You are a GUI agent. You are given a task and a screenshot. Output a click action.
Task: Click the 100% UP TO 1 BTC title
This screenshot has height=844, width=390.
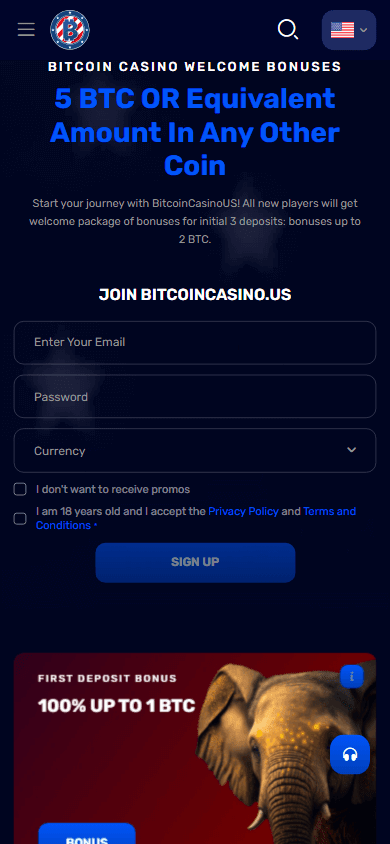117,706
